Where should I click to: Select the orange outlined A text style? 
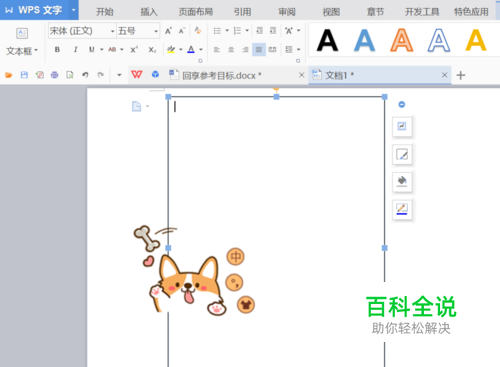click(402, 40)
